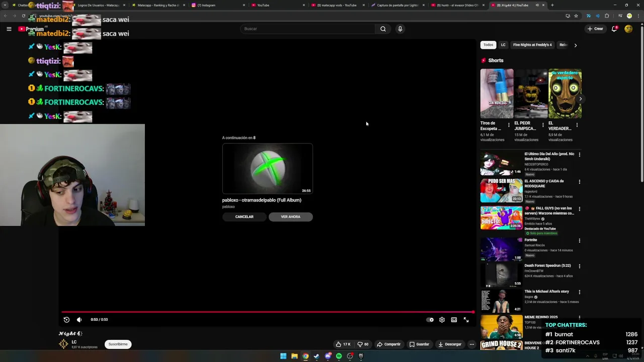This screenshot has height=362, width=644.
Task: Open options for Tiros de Escopeta short
Action: [509, 125]
